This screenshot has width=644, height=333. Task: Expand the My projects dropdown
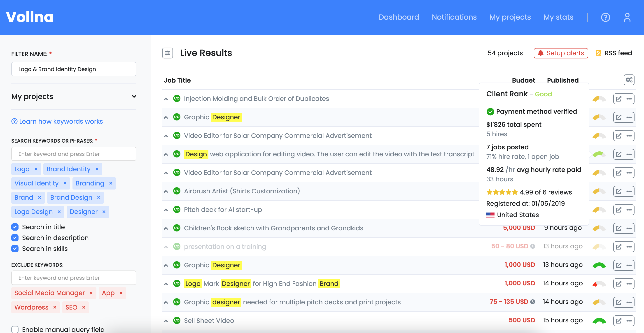pos(134,96)
